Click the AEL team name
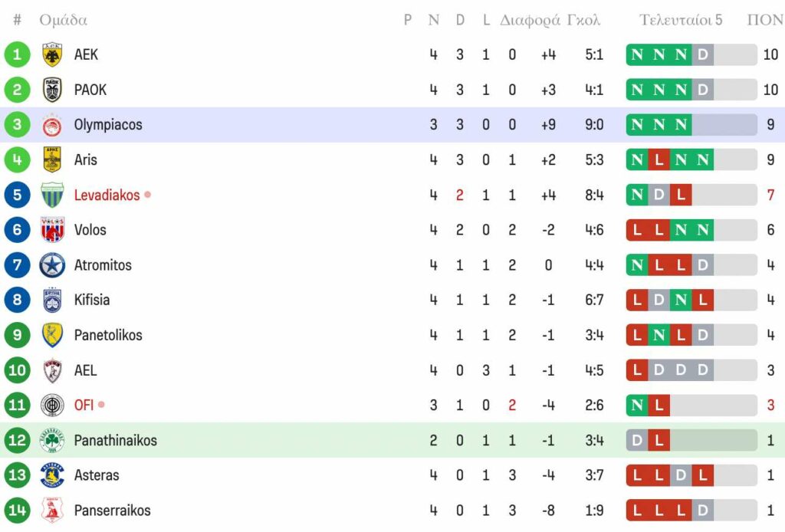 [x=86, y=370]
